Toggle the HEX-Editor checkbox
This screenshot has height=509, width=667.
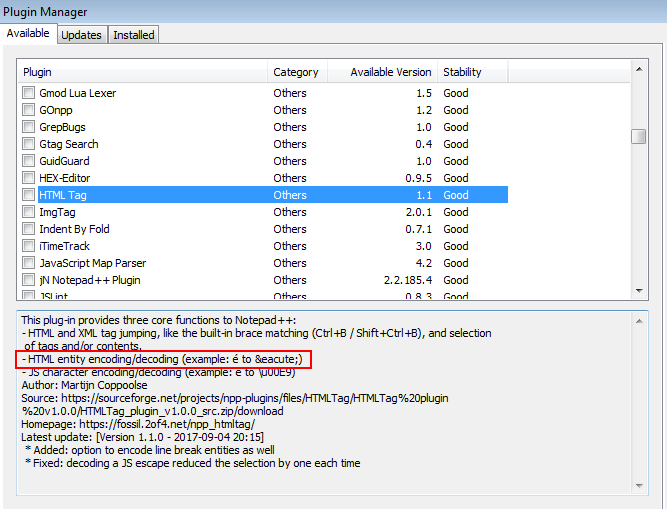29,178
